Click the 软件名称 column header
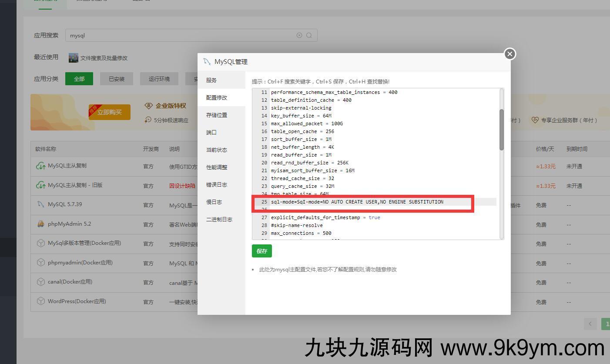The image size is (610, 364). coord(46,149)
